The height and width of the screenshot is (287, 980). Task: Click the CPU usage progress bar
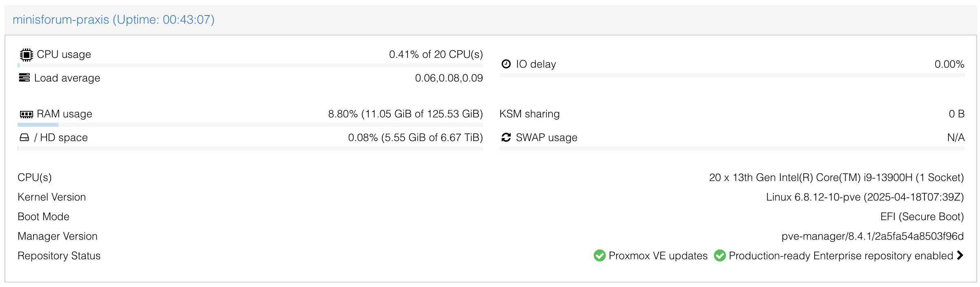pos(250,65)
